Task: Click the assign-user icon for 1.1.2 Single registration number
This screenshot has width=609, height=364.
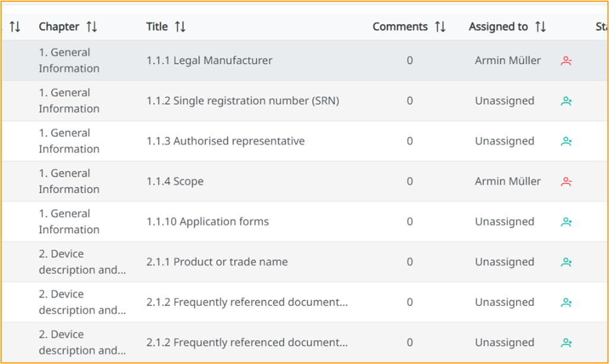Action: tap(566, 101)
